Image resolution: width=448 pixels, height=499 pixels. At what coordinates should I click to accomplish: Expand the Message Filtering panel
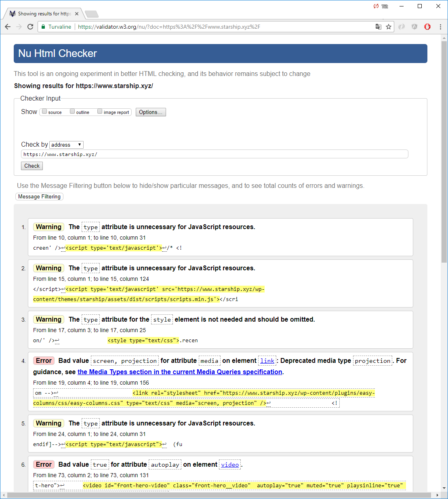(39, 197)
